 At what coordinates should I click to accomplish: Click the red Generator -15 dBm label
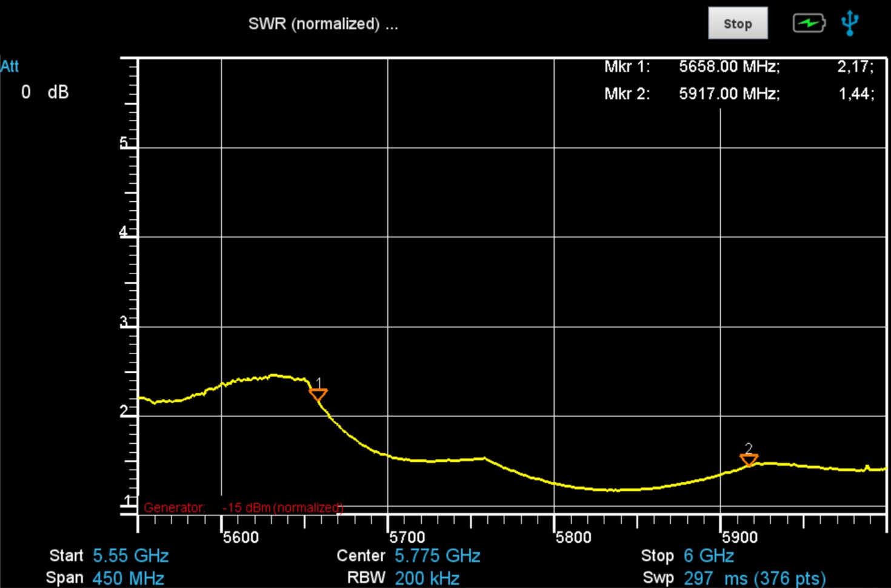coord(243,507)
